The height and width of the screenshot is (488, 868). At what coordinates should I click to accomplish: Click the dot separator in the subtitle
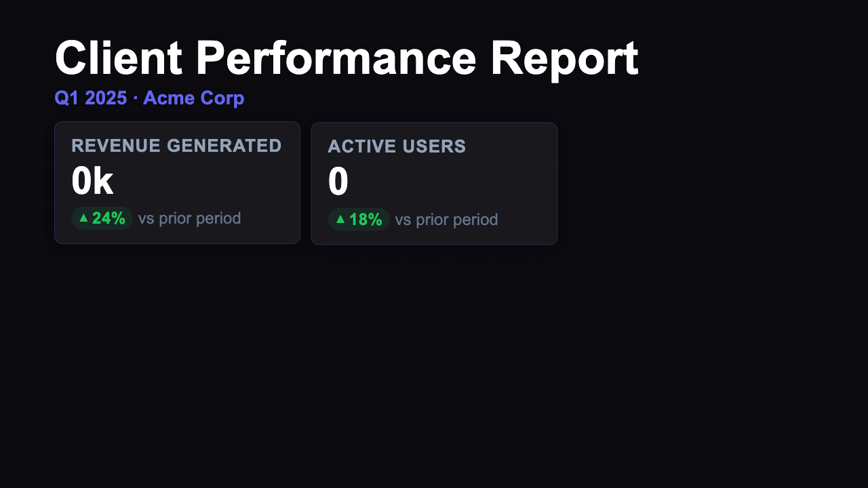135,98
